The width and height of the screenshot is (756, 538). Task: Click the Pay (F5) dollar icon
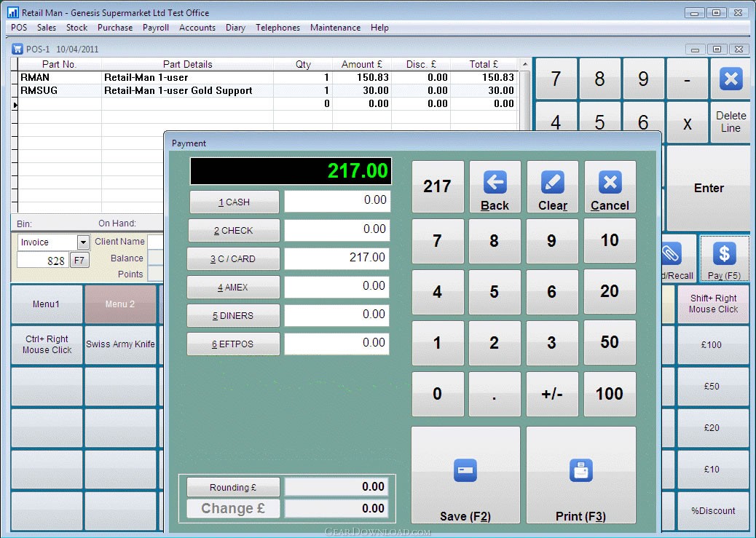pyautogui.click(x=724, y=254)
